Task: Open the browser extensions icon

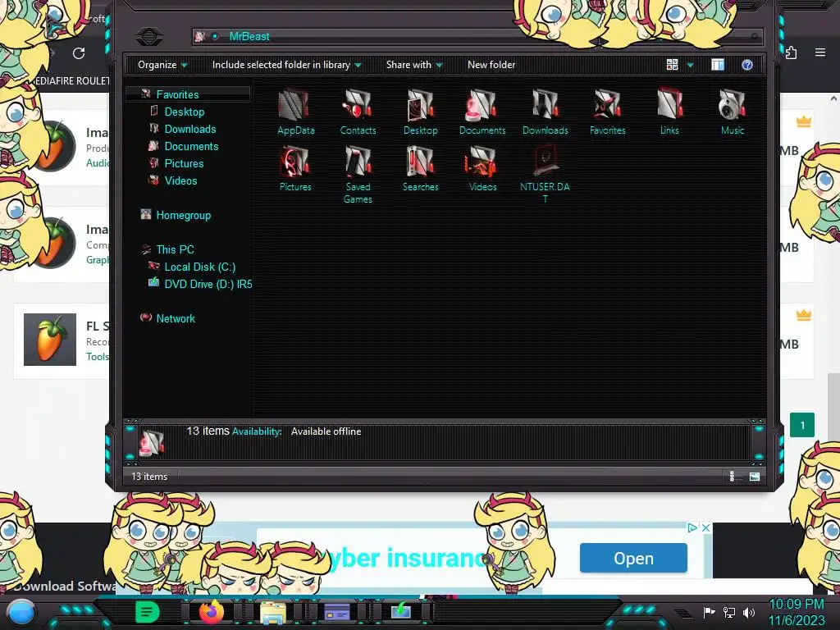Action: coord(792,52)
